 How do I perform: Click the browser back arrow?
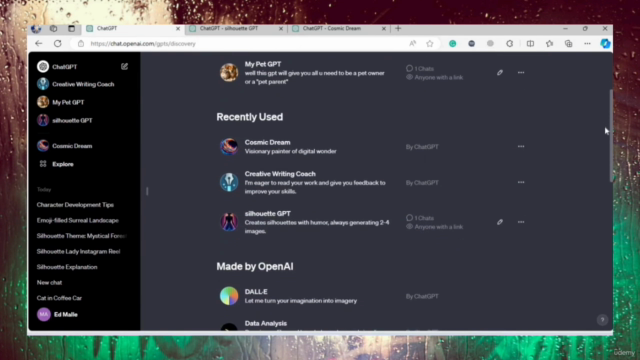(x=39, y=44)
